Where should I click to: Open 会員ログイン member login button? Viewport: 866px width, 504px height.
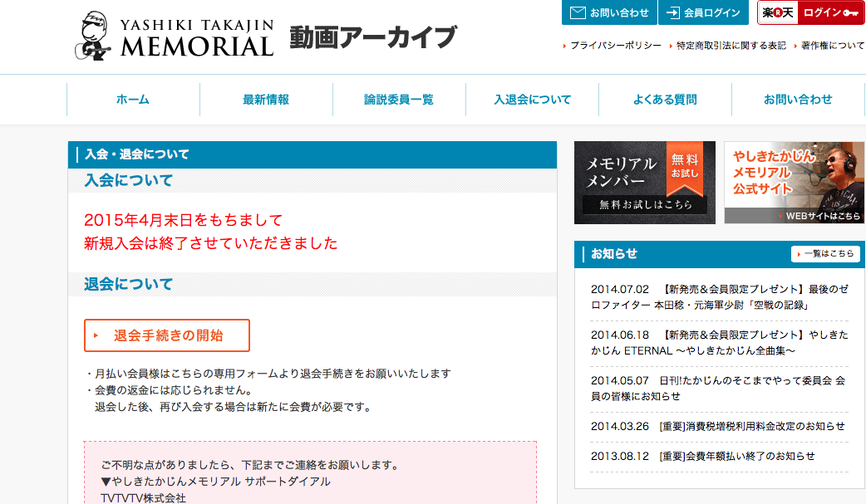coord(703,12)
